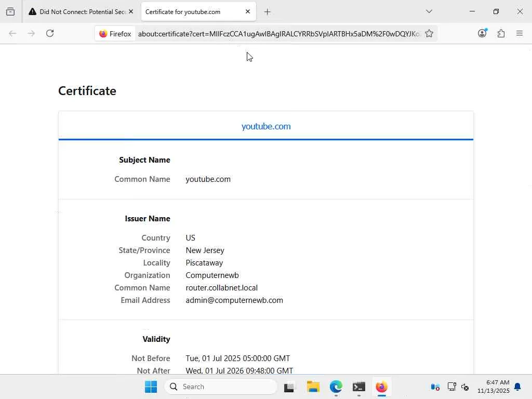532x399 pixels.
Task: Click the Common Name value youtube.com
Action: click(x=208, y=179)
